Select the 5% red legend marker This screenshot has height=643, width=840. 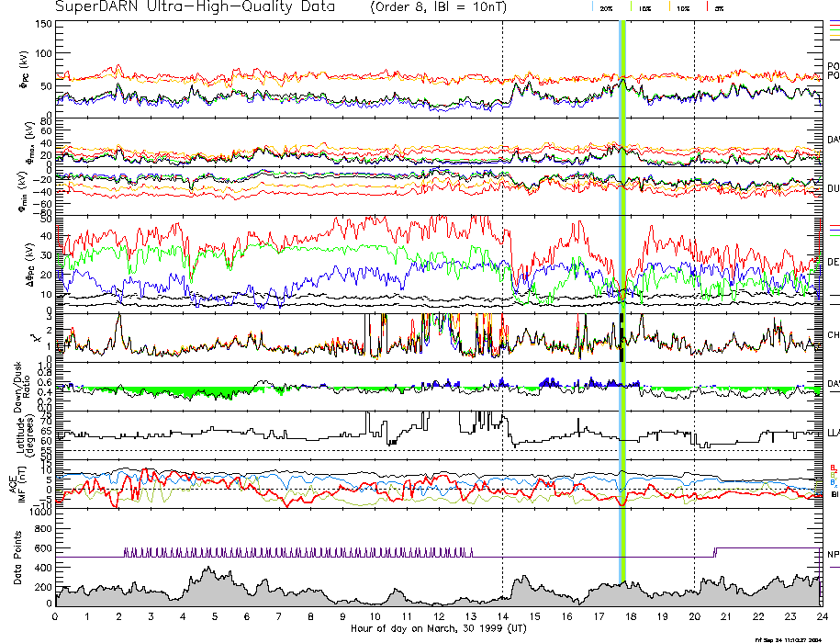(x=708, y=7)
